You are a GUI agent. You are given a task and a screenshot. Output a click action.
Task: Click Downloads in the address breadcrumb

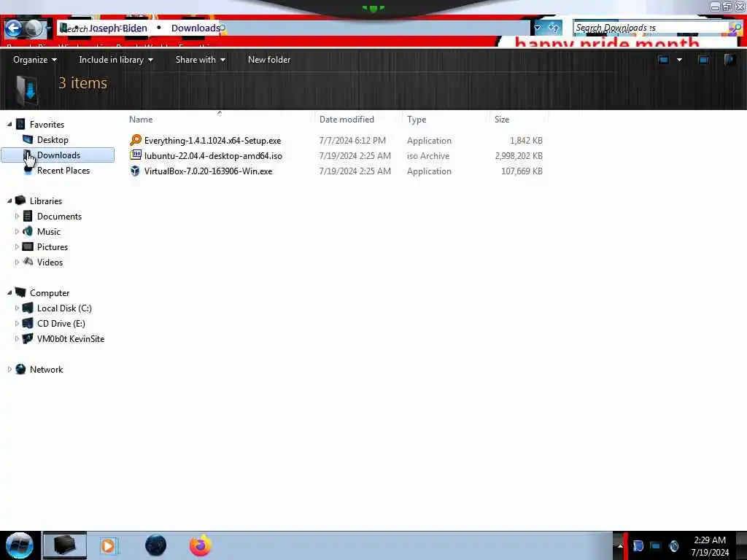[196, 28]
